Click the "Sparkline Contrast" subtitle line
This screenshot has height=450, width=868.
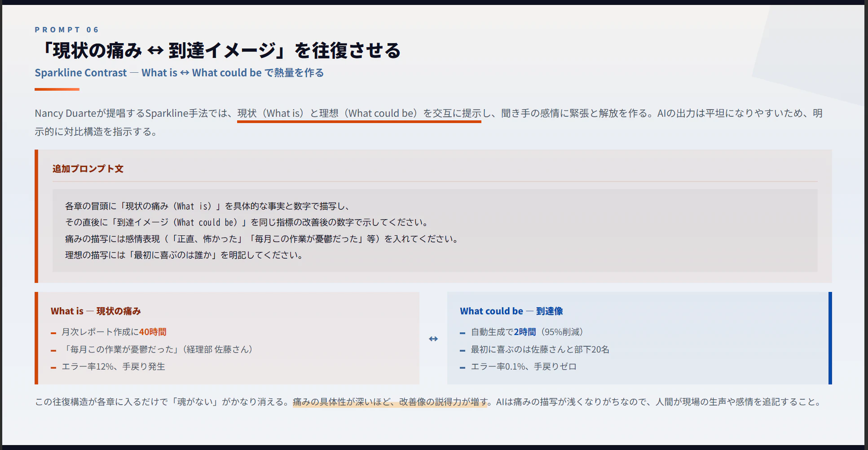179,73
